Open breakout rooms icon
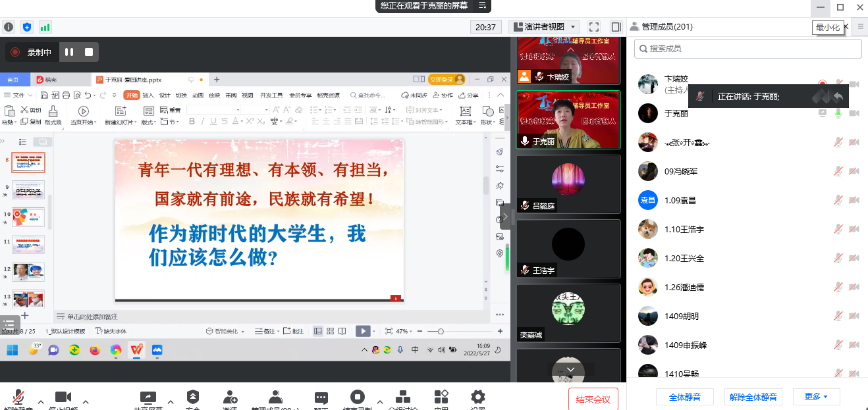The width and height of the screenshot is (868, 410). point(402,397)
